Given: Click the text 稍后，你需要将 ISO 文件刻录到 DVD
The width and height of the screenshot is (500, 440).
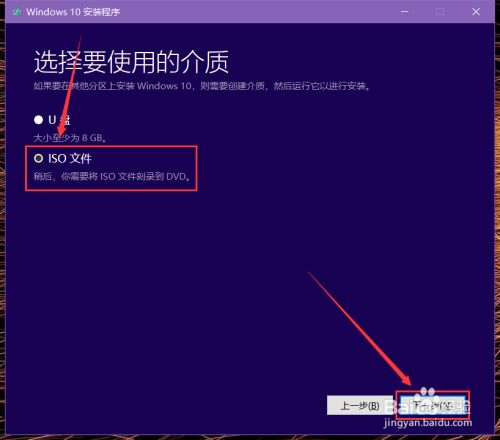Looking at the screenshot, I should click(112, 176).
